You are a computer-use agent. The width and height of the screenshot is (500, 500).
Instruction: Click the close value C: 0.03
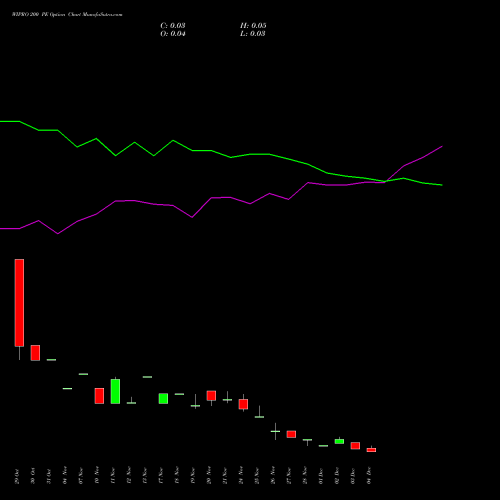point(173,26)
